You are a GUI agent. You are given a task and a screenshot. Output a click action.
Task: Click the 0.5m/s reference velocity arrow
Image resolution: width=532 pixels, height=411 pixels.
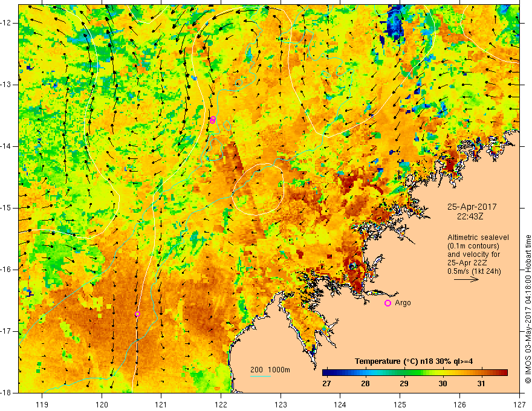click(466, 279)
